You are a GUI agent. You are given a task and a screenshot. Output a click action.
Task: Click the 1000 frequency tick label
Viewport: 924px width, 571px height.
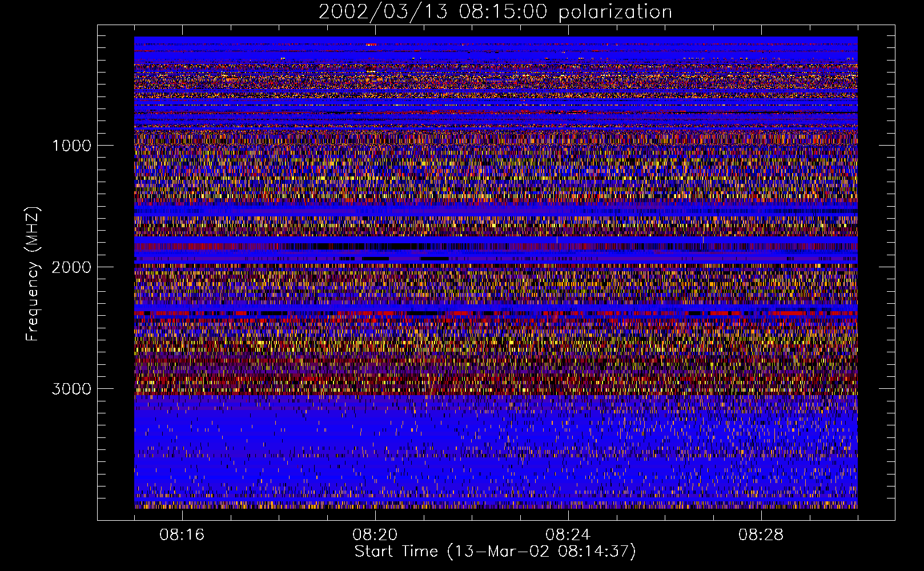pyautogui.click(x=71, y=146)
